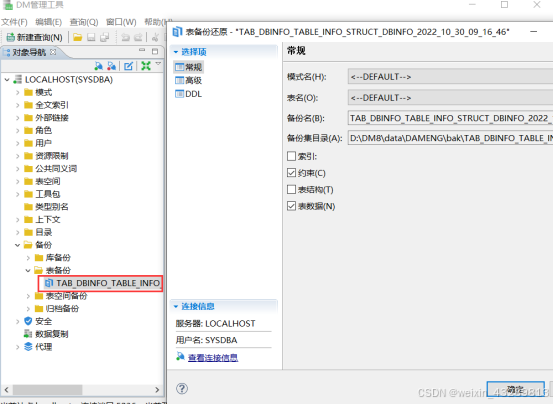Click the disconnect icon with red dot
Image resolution: width=553 pixels, height=404 pixels.
[111, 66]
